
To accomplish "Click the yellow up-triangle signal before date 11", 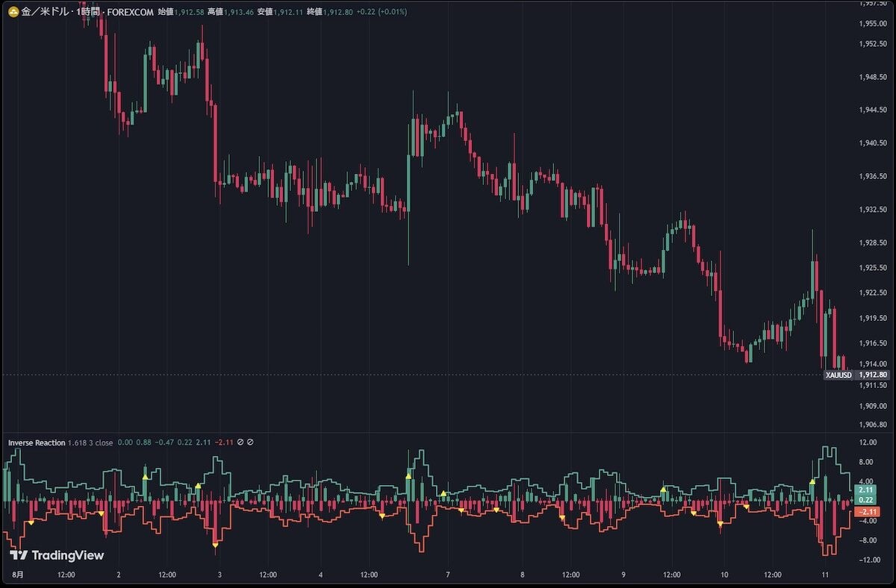I will pos(812,482).
